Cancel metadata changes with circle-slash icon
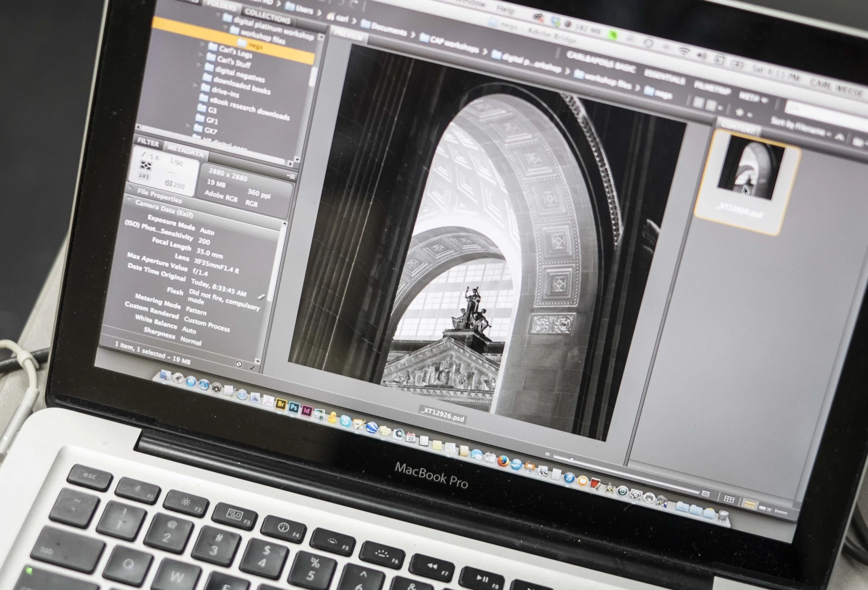 pos(239,364)
